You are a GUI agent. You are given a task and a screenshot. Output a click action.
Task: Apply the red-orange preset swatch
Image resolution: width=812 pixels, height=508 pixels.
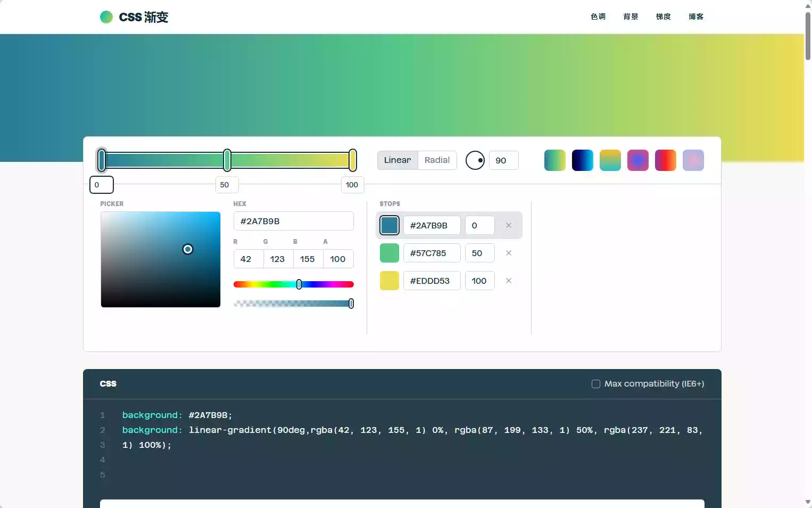click(x=666, y=160)
